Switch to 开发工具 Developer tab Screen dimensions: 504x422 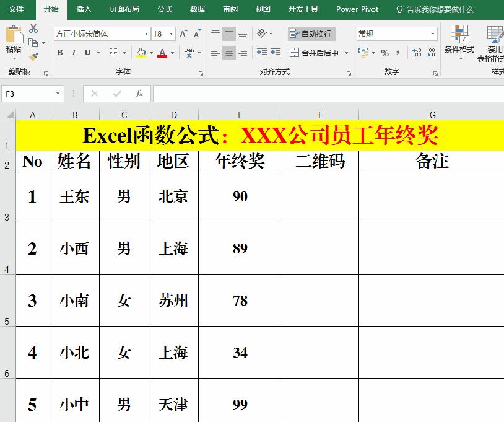tap(303, 9)
